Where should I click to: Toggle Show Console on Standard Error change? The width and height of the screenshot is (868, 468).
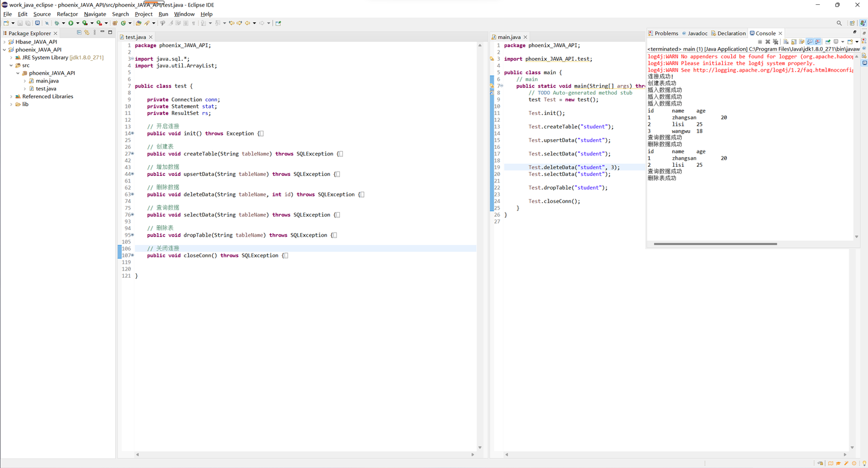click(x=817, y=42)
